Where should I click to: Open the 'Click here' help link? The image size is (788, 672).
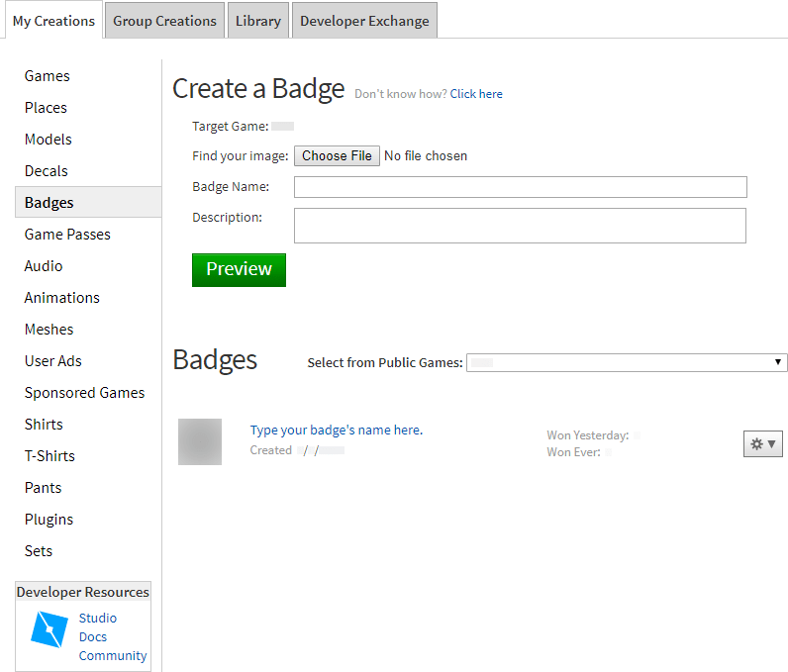pyautogui.click(x=476, y=94)
